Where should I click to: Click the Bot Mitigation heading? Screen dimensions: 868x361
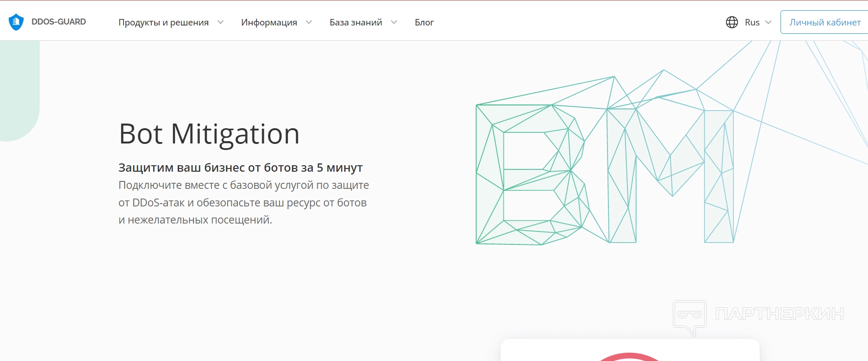209,134
